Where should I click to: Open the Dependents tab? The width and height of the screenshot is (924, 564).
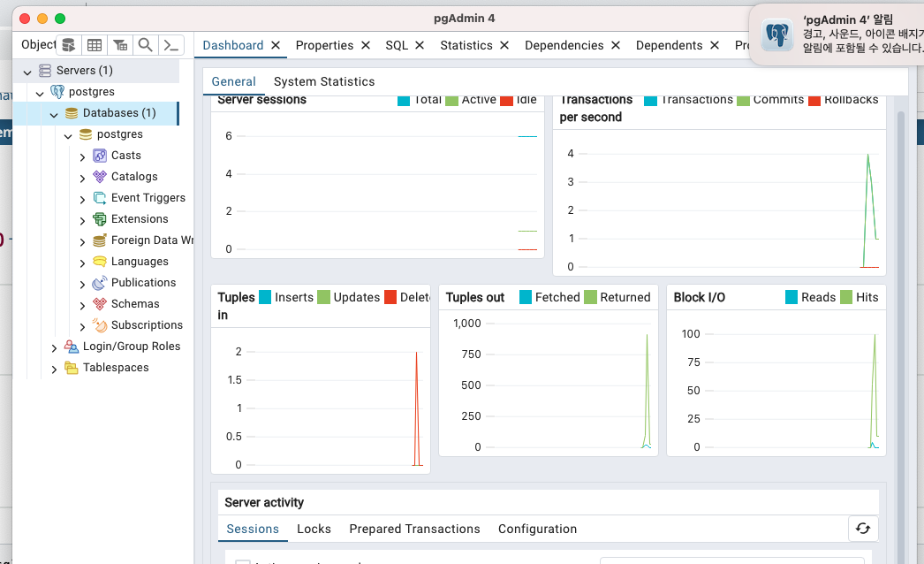pos(669,45)
